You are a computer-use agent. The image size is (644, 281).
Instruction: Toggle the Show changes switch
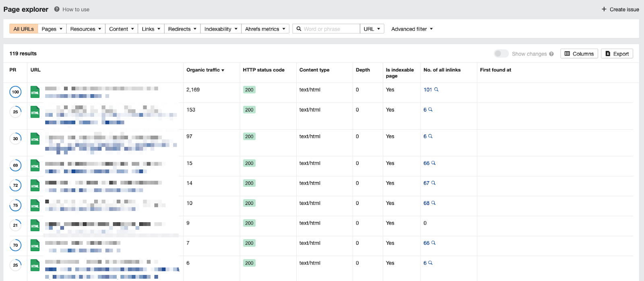pyautogui.click(x=501, y=54)
